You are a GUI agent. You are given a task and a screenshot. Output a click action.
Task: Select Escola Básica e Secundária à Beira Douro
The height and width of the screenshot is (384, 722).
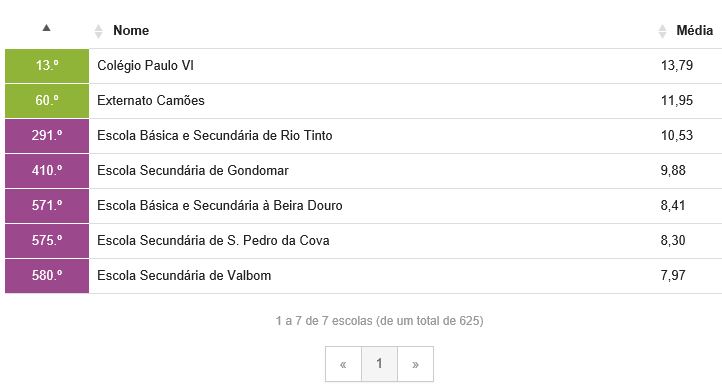pyautogui.click(x=220, y=205)
